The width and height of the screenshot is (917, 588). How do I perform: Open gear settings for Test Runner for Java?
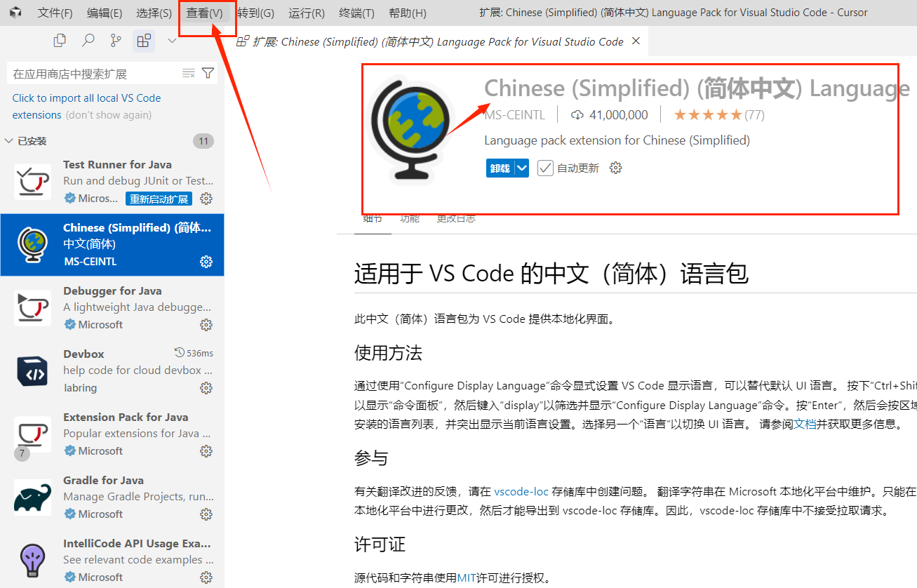tap(206, 199)
